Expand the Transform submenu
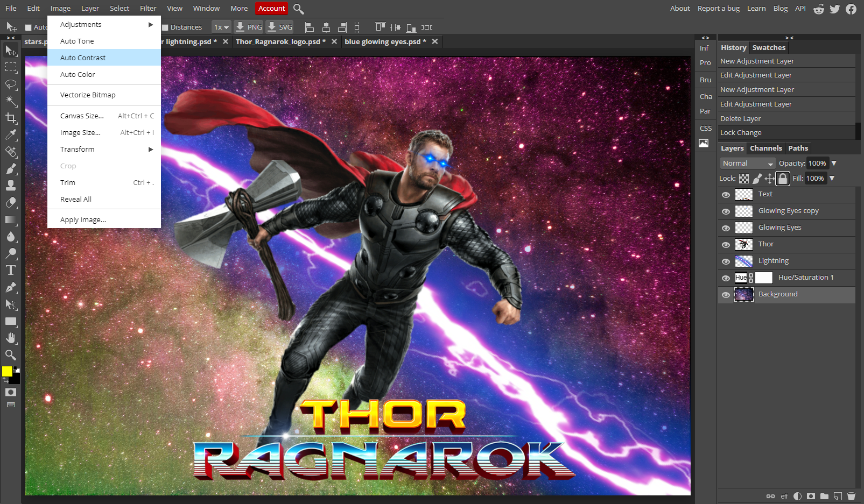 point(104,149)
